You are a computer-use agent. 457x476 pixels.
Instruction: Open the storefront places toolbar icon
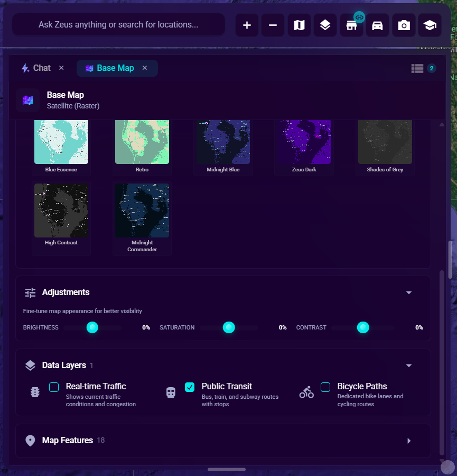351,25
